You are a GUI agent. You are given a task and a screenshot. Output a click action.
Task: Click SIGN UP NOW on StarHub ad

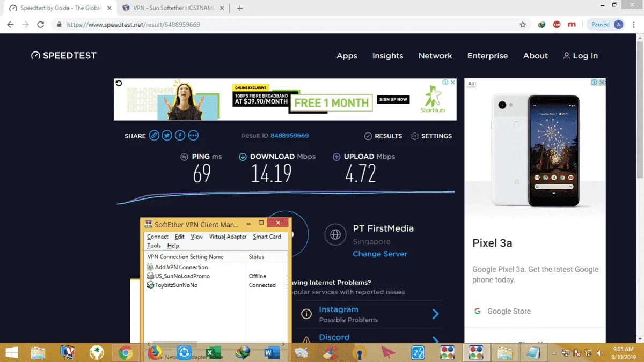click(393, 99)
